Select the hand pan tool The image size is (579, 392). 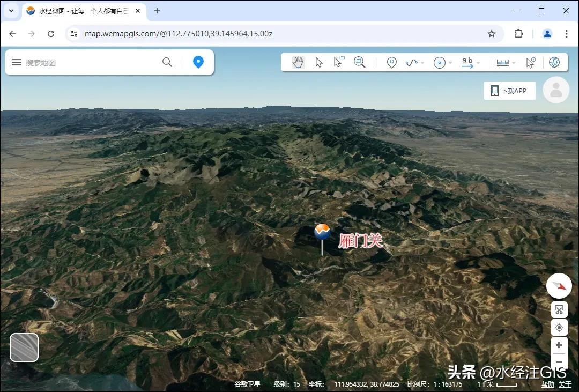pos(298,63)
